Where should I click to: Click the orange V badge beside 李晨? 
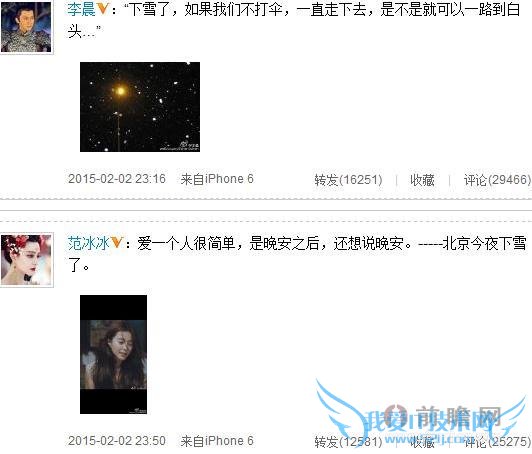click(102, 10)
